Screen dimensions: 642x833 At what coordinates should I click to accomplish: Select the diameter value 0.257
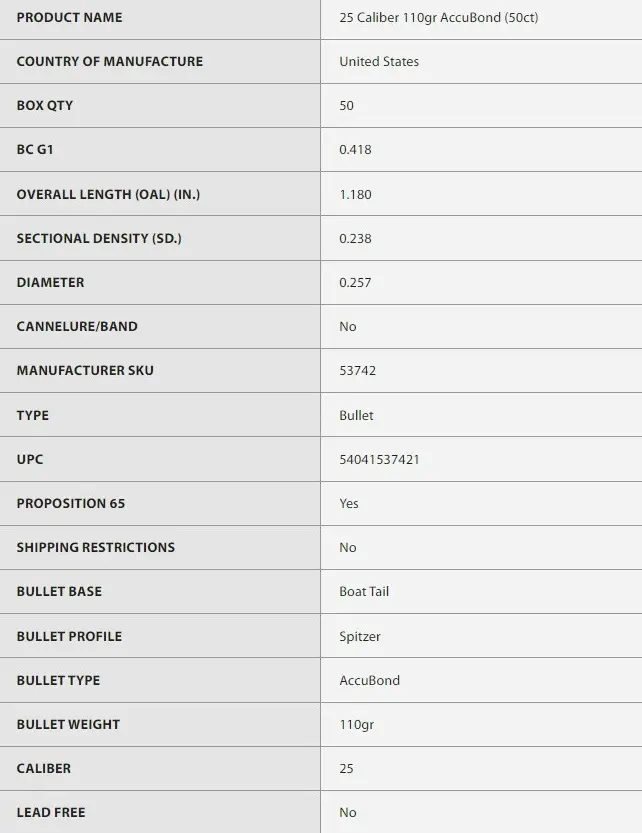coord(355,283)
